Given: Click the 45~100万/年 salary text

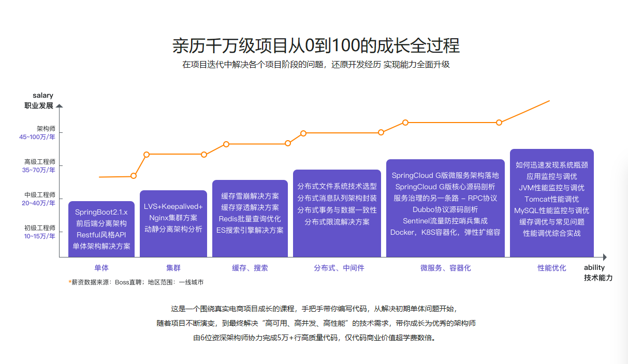Looking at the screenshot, I should [x=37, y=137].
